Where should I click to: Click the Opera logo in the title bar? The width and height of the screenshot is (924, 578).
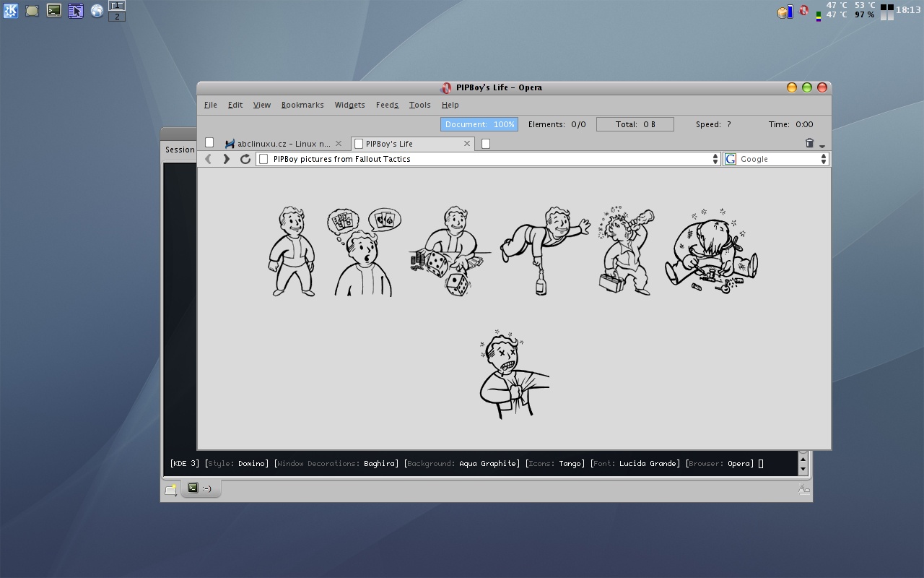pyautogui.click(x=446, y=87)
